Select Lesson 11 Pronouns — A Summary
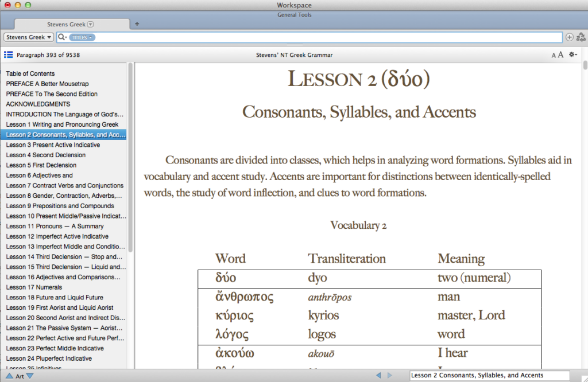Screen dimensions: 588x382 tap(63, 226)
